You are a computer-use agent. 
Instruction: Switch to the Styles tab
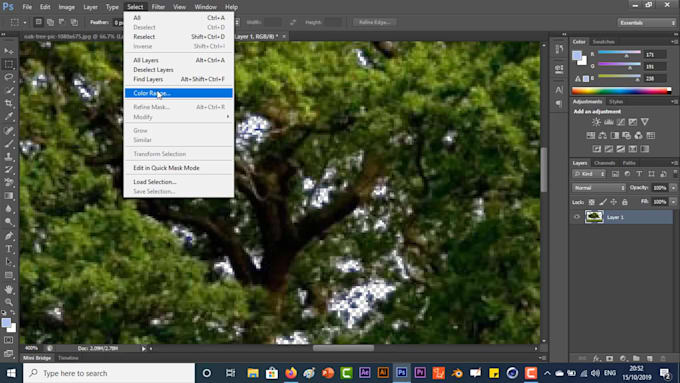pos(616,102)
